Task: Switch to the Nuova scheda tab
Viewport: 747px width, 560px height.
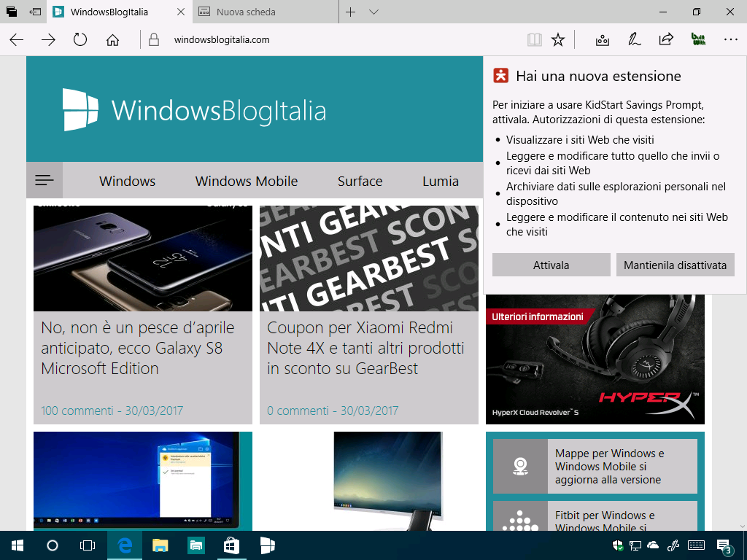Action: tap(266, 12)
